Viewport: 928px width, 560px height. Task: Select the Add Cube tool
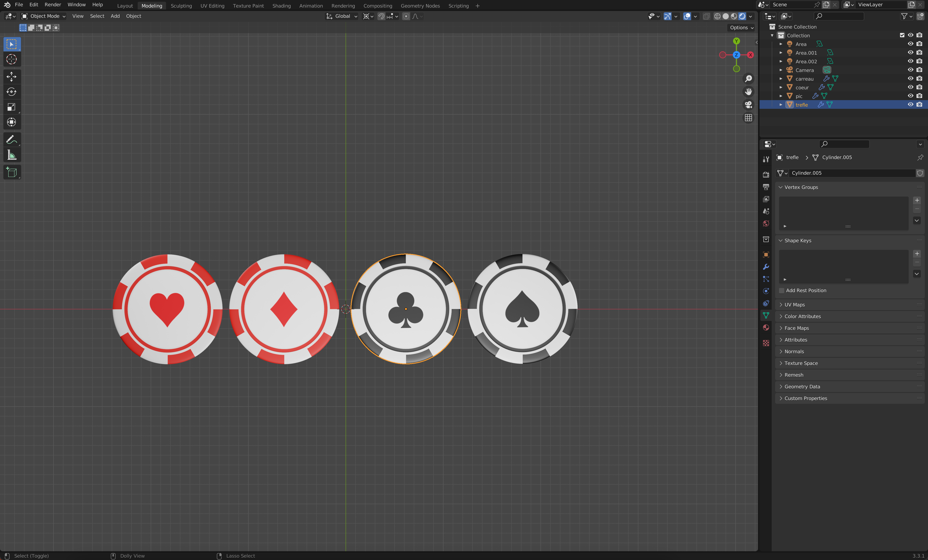pos(12,172)
